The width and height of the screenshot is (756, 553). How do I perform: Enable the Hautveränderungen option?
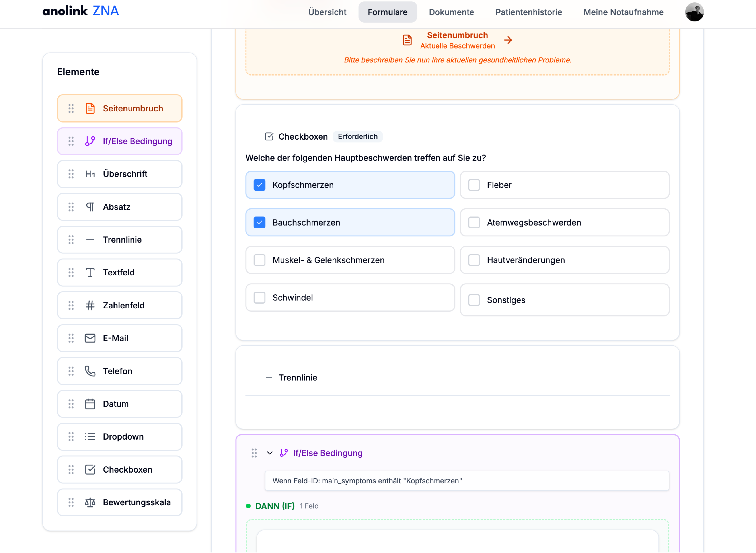tap(474, 260)
